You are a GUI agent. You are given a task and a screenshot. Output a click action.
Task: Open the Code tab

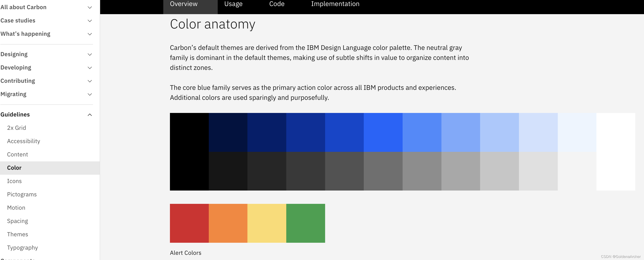(x=277, y=4)
